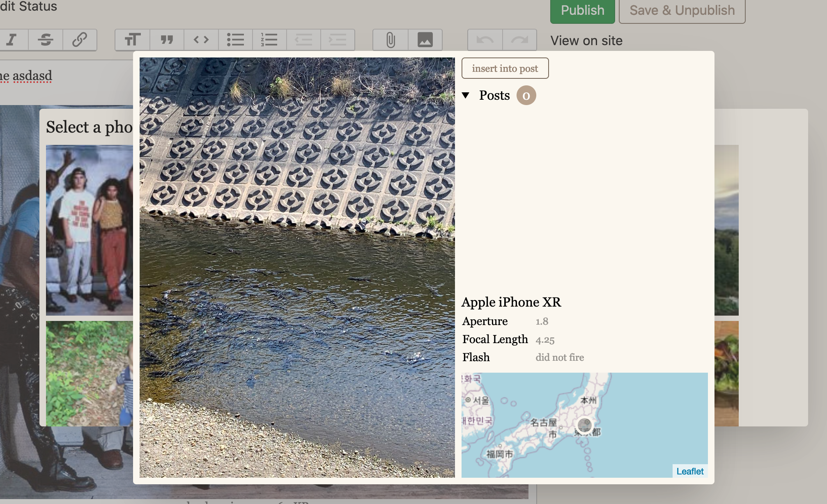
Task: Collapse the Posts disclosure triangle
Action: point(466,95)
